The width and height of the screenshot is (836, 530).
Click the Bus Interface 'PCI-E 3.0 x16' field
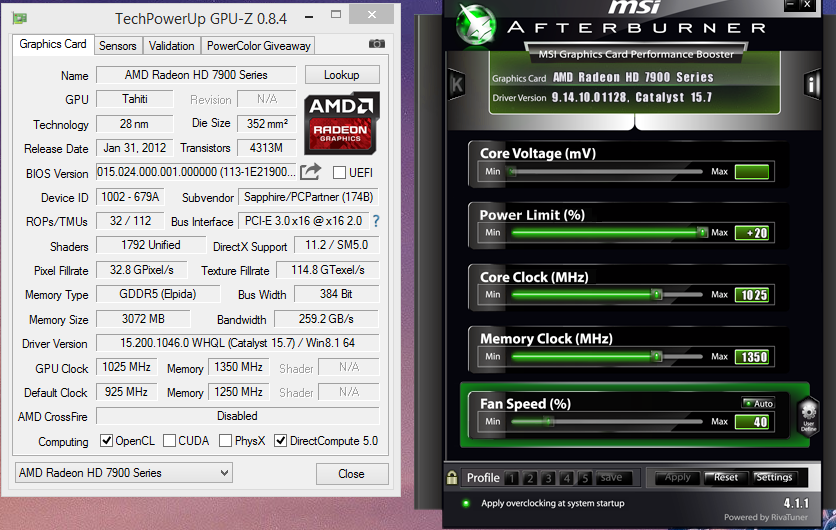pyautogui.click(x=303, y=221)
